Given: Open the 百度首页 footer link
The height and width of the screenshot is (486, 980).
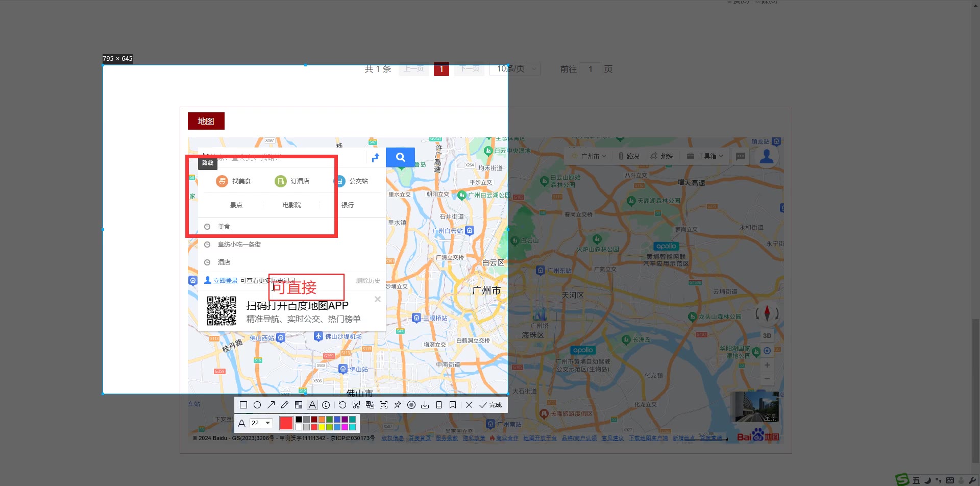Looking at the screenshot, I should click(420, 439).
